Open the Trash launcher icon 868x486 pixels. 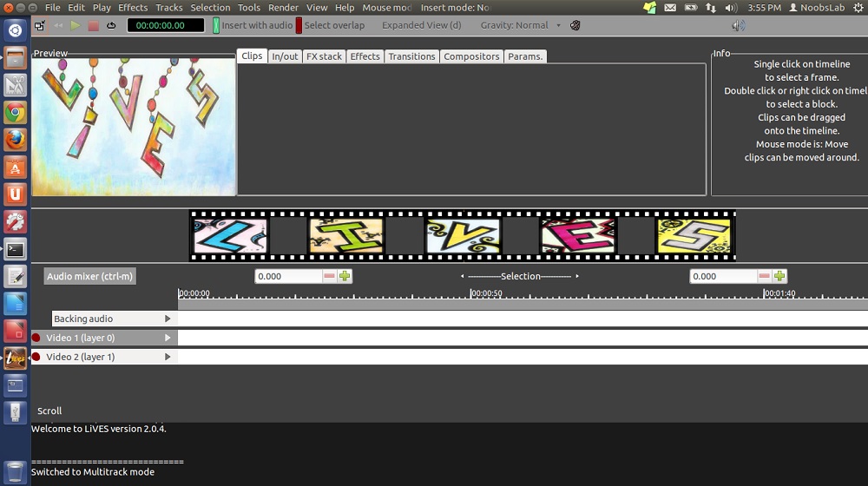point(15,471)
